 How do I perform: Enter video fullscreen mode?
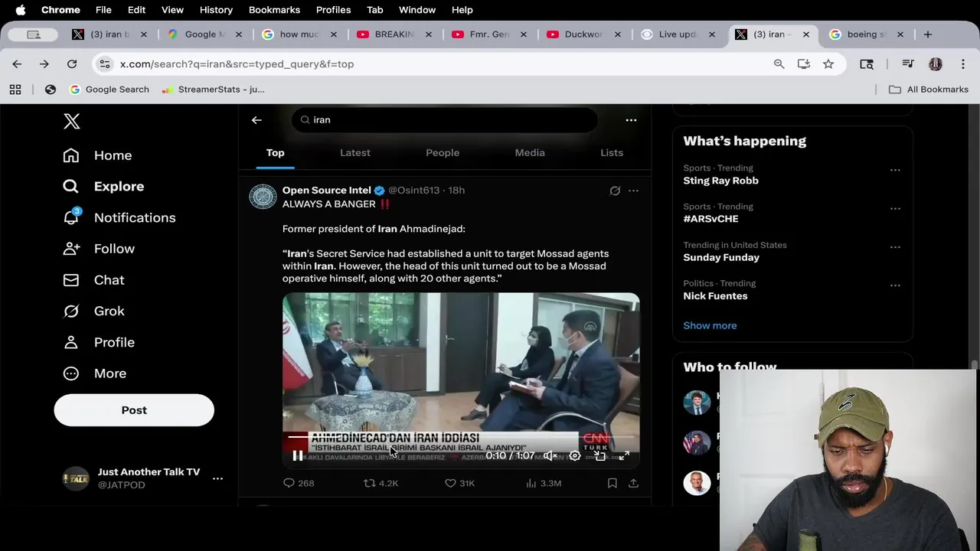(x=624, y=456)
